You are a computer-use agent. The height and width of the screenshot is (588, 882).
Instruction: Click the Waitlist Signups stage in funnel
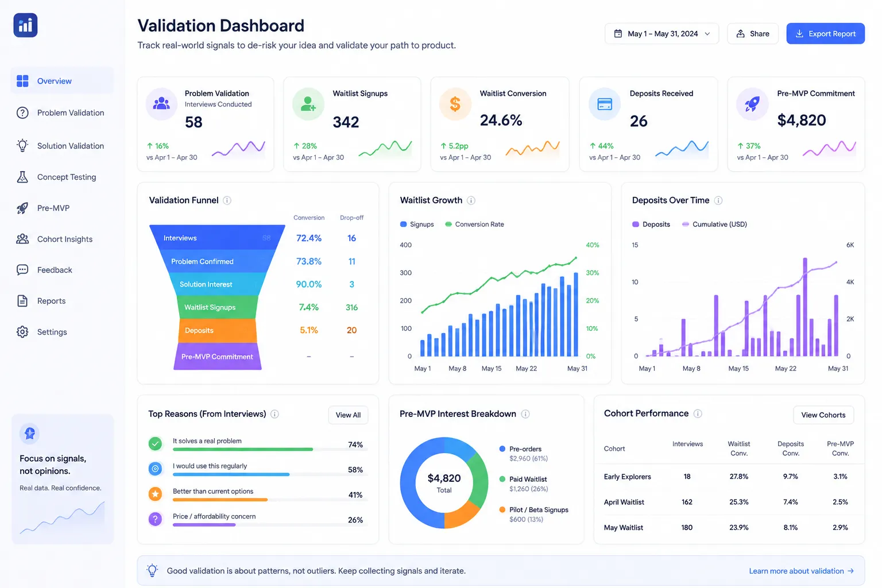(x=217, y=307)
